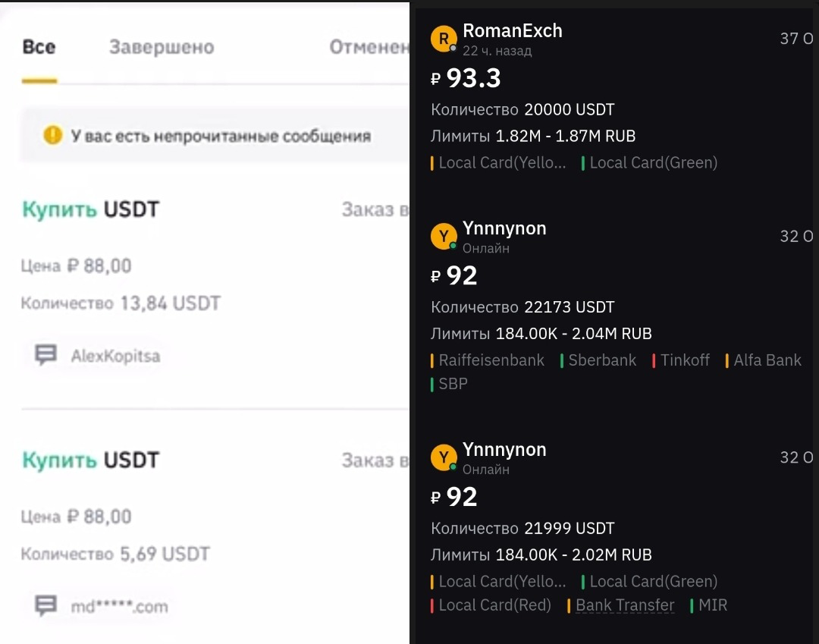This screenshot has width=819, height=644.
Task: Click the Ynnnynon merchant avatar icon
Action: point(444,236)
